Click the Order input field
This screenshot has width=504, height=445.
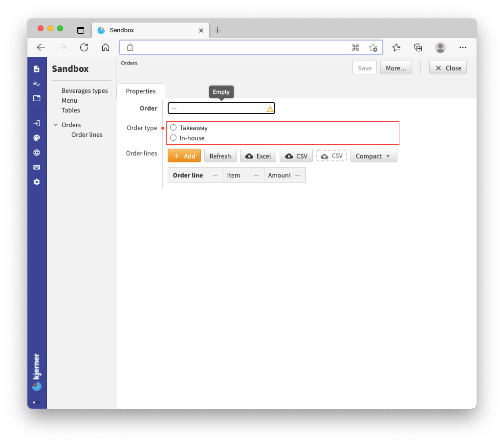point(221,108)
